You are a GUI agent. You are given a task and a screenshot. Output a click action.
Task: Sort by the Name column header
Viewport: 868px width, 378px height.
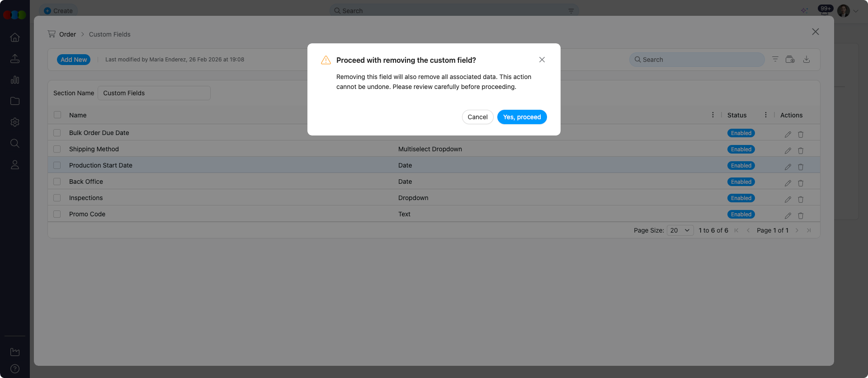point(78,115)
